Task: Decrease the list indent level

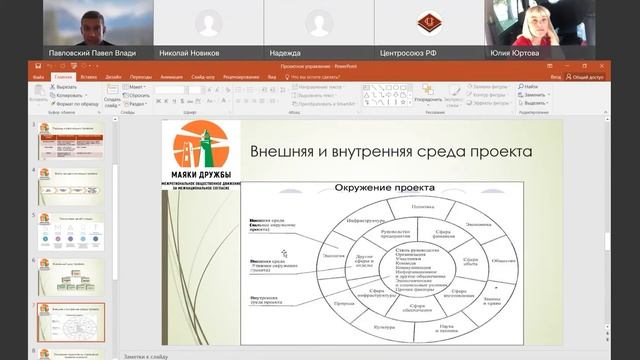Action: point(264,90)
